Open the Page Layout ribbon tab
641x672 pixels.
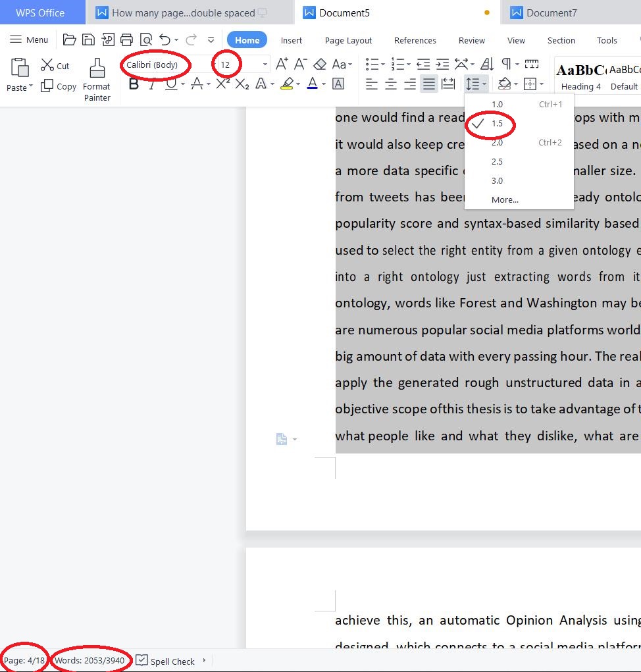(x=348, y=40)
